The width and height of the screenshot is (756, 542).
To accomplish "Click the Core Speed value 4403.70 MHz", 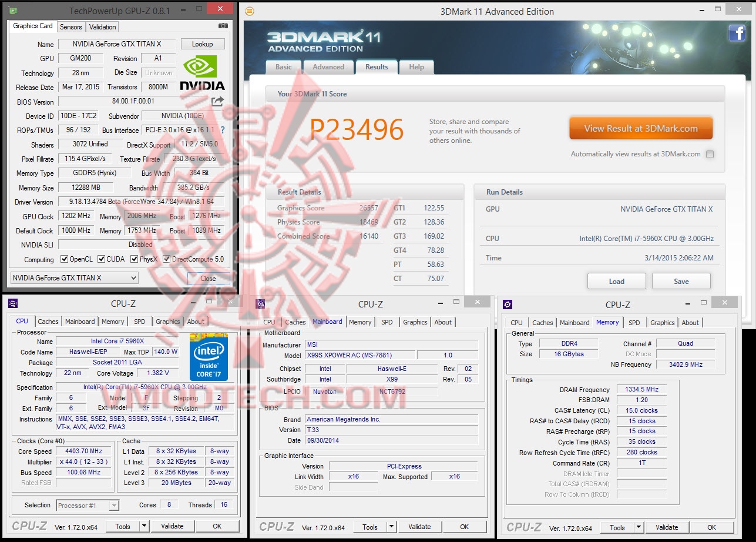I will 84,451.
